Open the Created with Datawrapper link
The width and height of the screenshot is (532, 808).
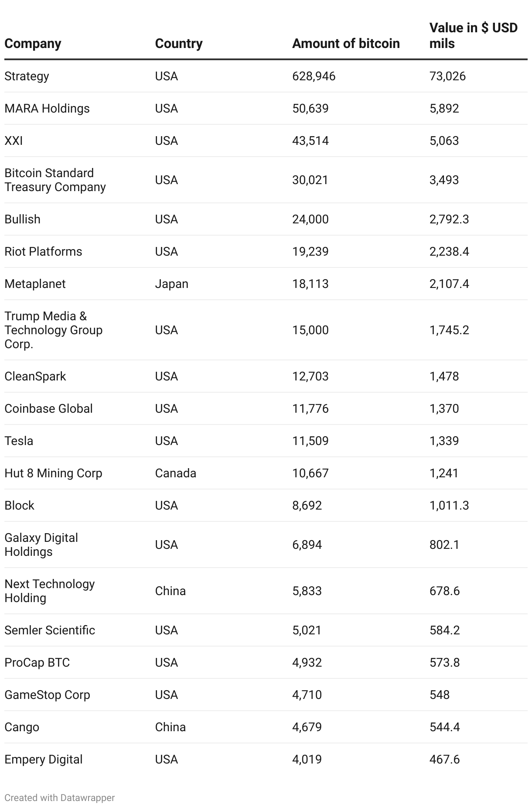(x=60, y=798)
